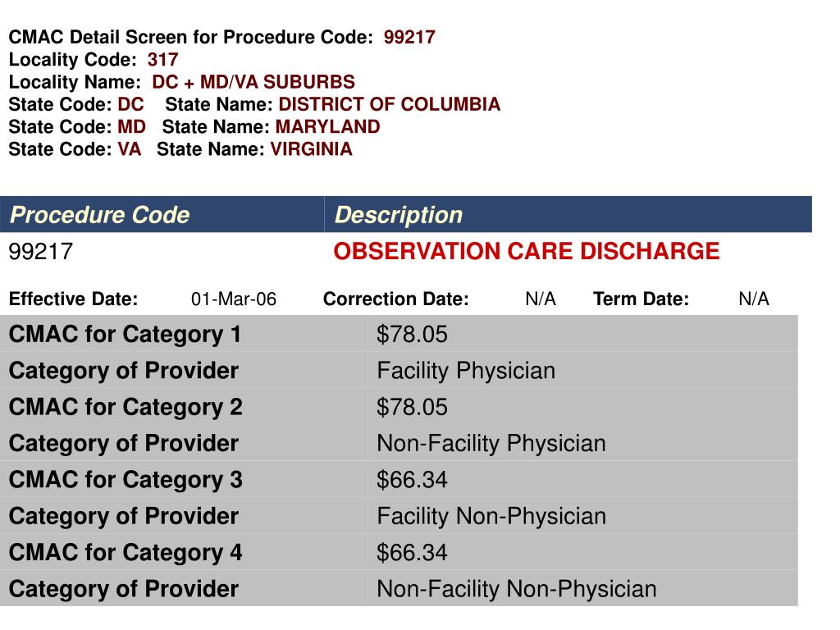
Task: Click the Facility Physician provider value
Action: pos(466,371)
